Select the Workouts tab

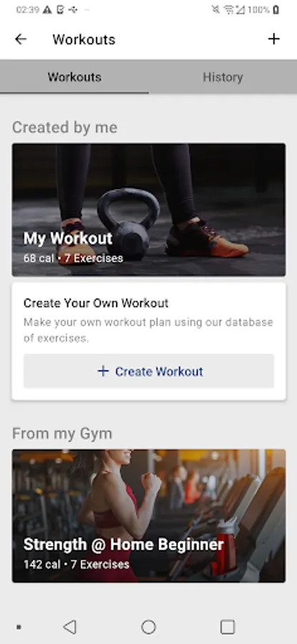(x=74, y=77)
